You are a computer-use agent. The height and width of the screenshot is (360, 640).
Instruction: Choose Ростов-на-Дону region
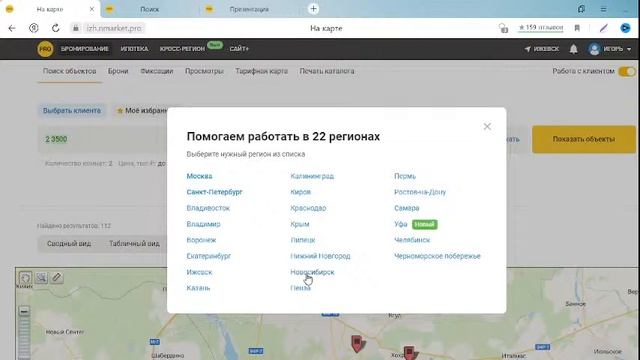click(420, 192)
